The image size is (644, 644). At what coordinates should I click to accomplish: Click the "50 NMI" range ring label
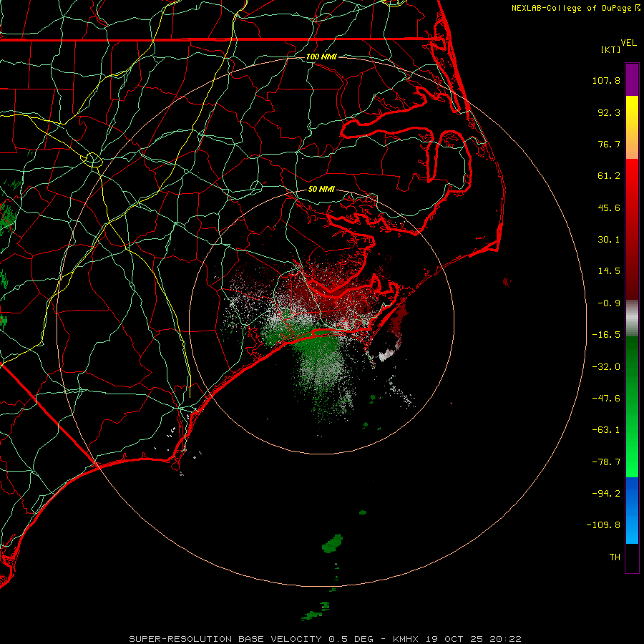[x=321, y=189]
